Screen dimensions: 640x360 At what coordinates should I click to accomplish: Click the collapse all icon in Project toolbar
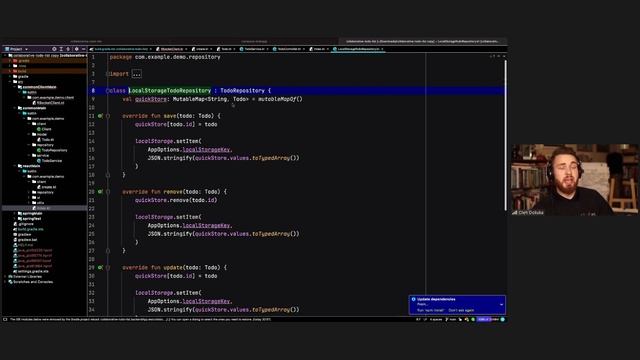tap(68, 49)
